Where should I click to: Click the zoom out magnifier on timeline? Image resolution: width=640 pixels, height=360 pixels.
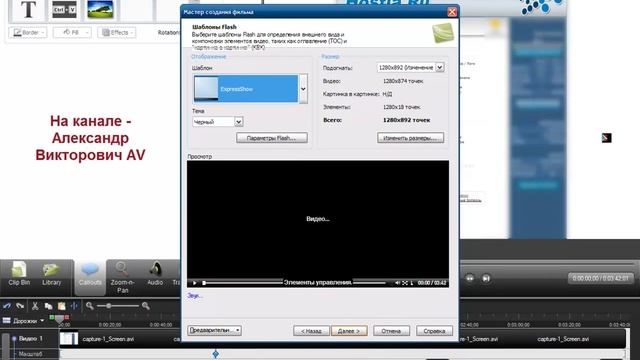[x=89, y=306]
